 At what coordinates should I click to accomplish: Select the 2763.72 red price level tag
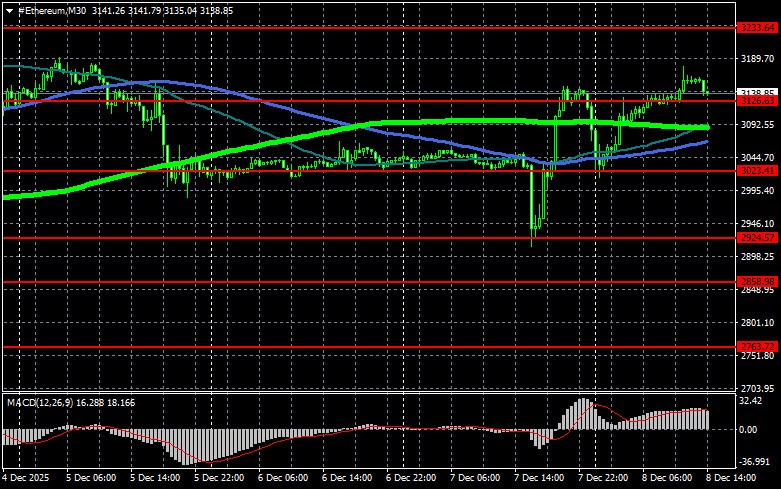[x=757, y=346]
